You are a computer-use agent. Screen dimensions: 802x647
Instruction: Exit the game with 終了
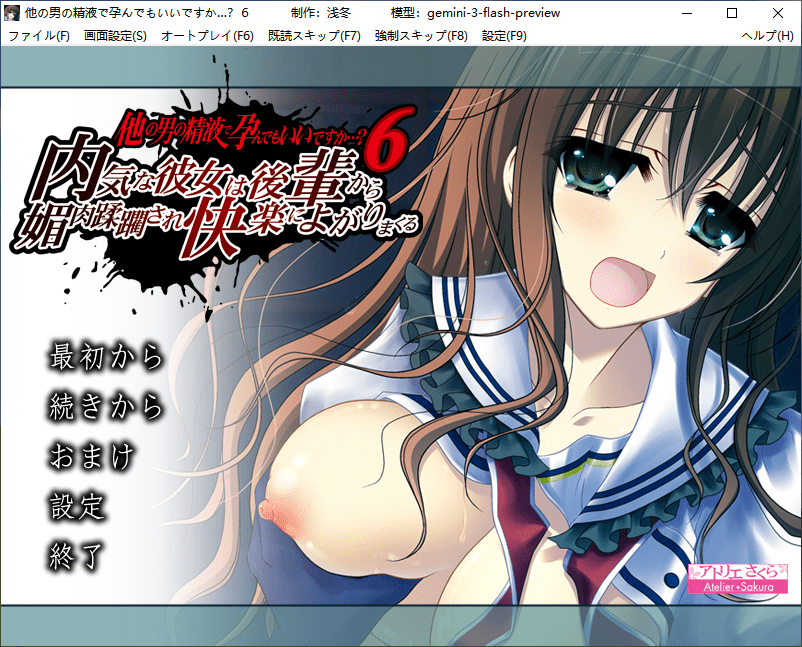click(x=77, y=556)
